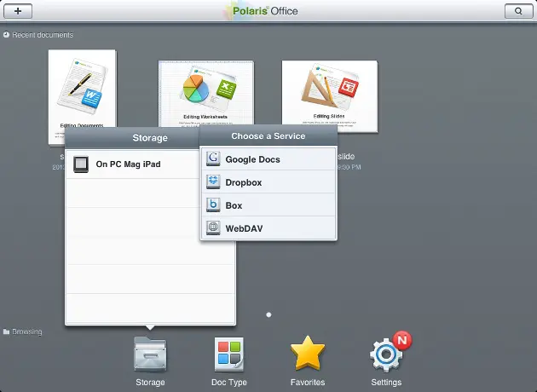Tap the red N badge on Settings
The image size is (537, 392).
pos(402,340)
